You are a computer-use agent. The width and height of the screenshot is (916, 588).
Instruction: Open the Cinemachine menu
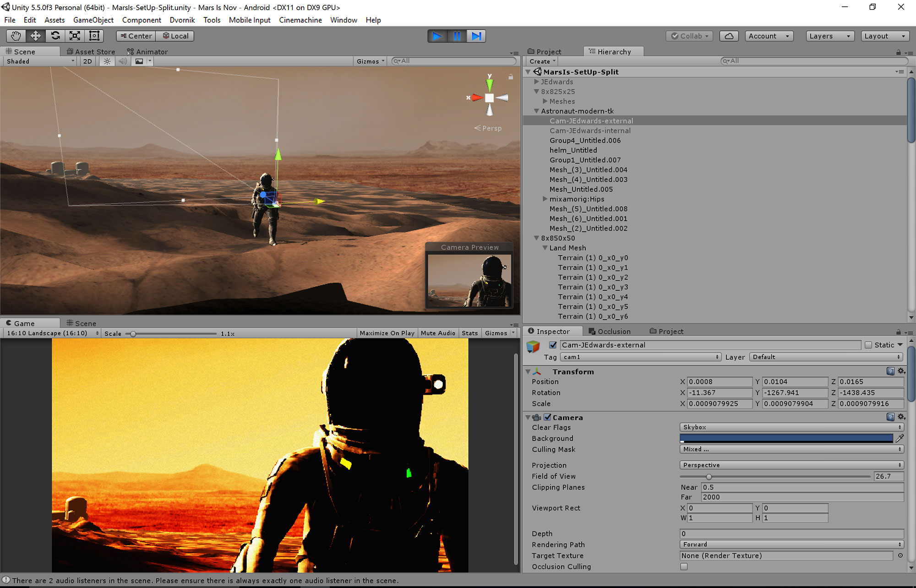point(300,20)
